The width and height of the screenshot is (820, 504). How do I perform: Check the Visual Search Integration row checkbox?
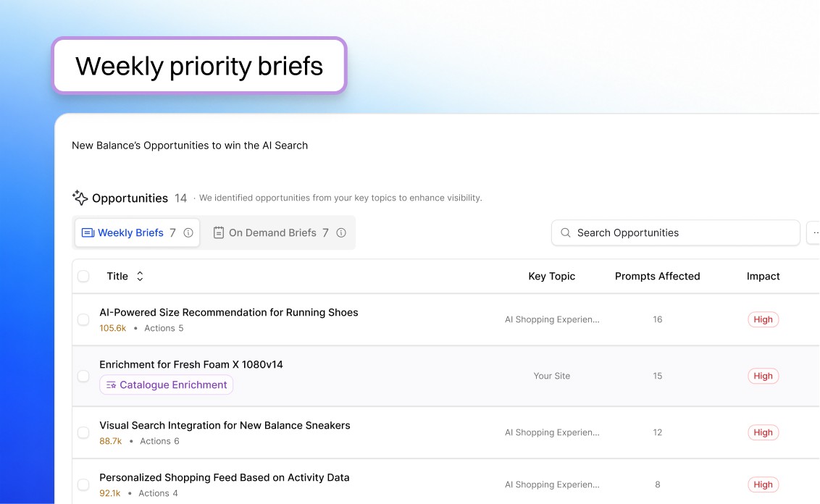[x=83, y=432]
